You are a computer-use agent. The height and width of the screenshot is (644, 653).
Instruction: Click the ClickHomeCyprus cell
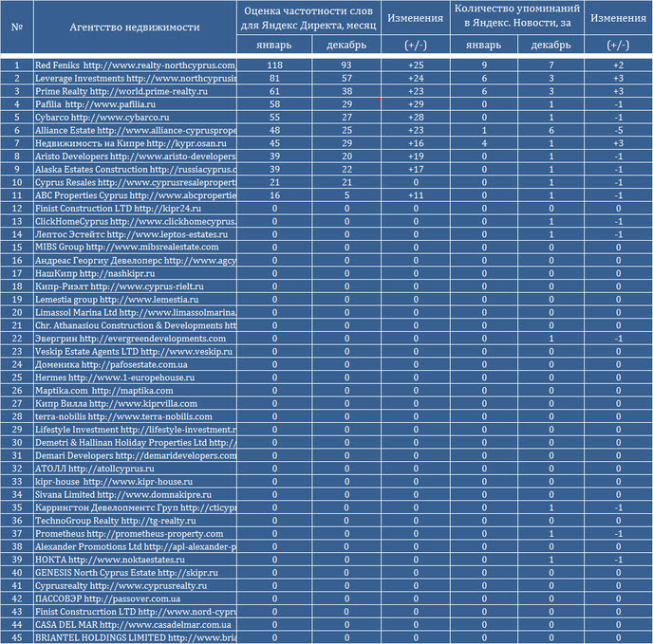coord(135,221)
